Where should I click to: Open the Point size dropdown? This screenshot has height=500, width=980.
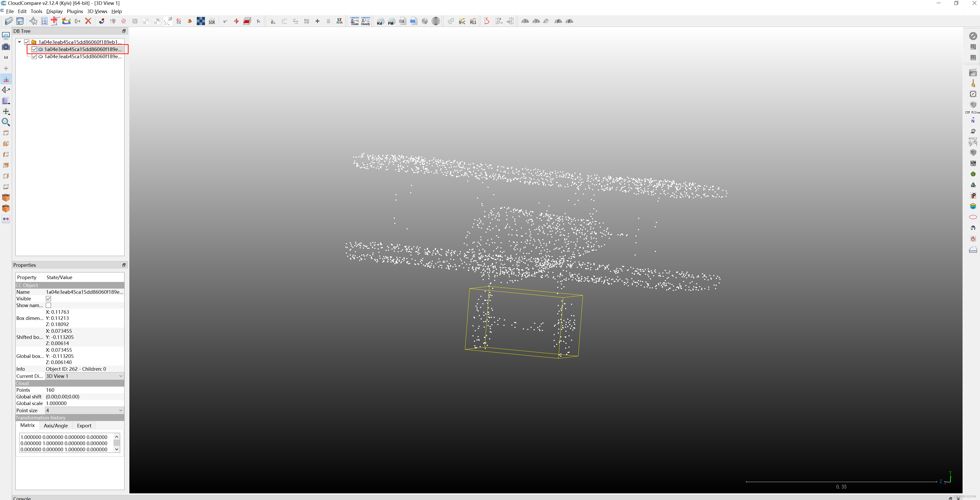[84, 410]
